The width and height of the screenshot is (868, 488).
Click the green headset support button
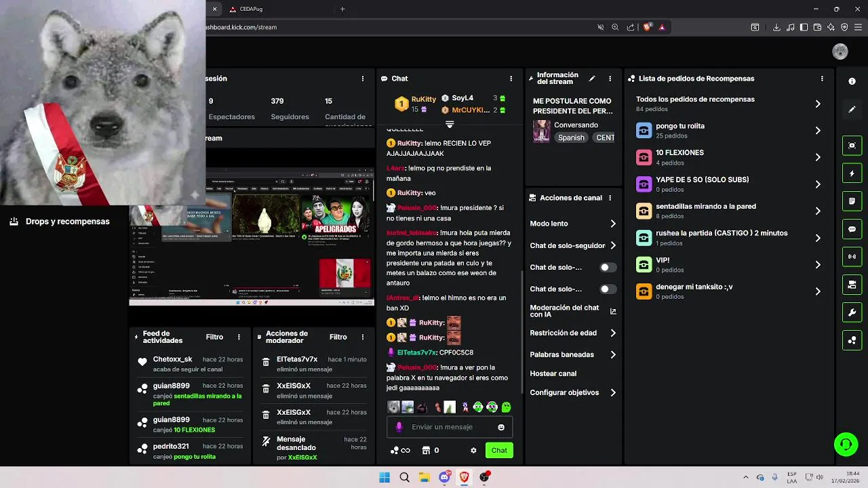(846, 445)
